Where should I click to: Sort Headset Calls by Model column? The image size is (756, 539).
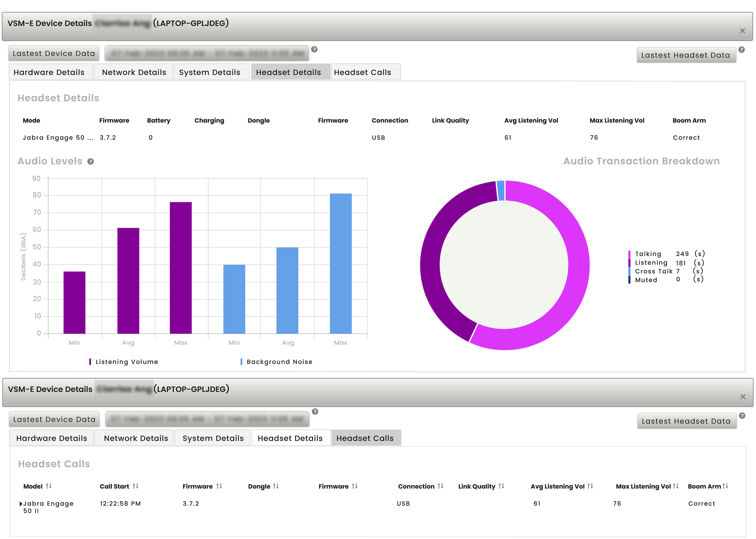pyautogui.click(x=49, y=486)
